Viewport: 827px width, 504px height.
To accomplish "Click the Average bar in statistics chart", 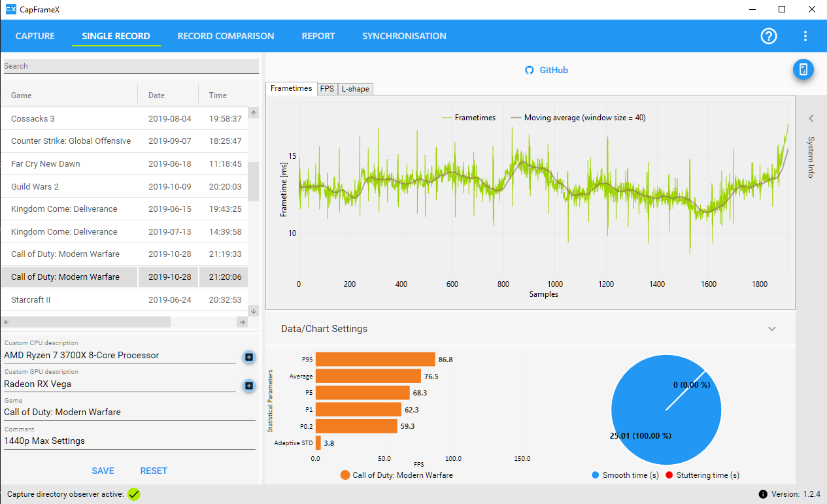I will pyautogui.click(x=368, y=376).
